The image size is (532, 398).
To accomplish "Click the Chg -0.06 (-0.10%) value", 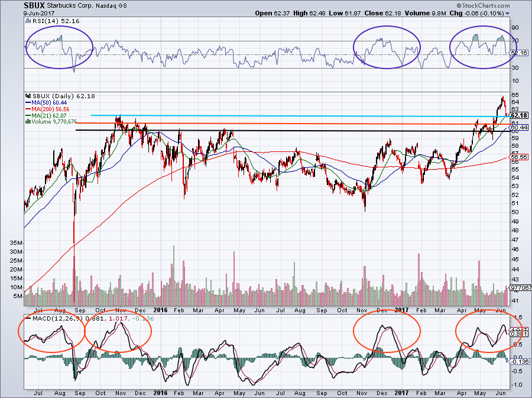I will (x=476, y=13).
